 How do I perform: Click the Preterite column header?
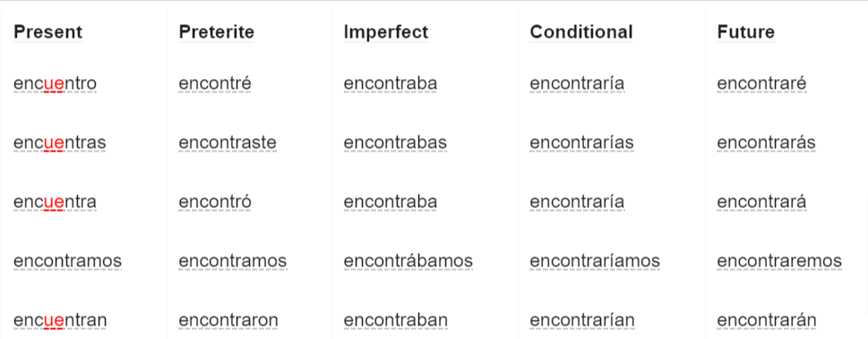pos(217,32)
